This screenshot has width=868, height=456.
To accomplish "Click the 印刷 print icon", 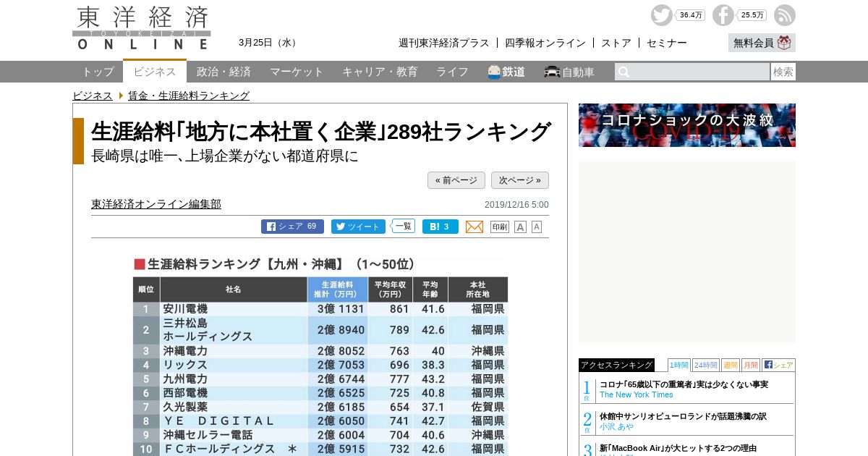I will [500, 227].
